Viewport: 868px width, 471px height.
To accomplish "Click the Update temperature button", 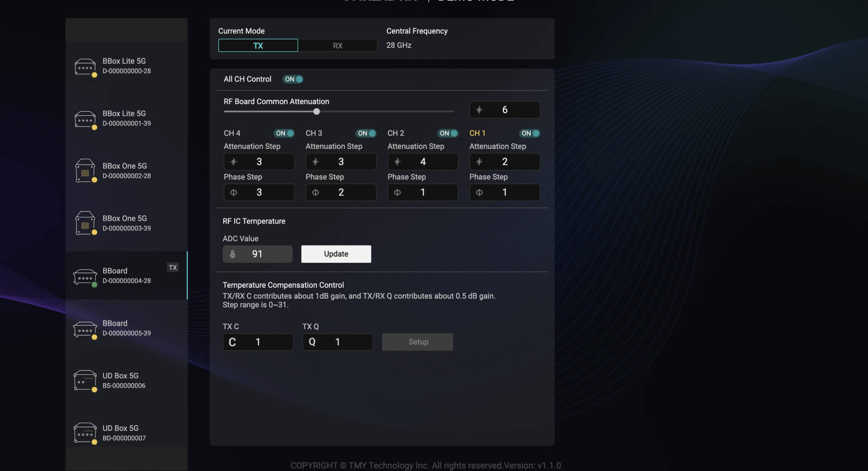I will coord(336,254).
